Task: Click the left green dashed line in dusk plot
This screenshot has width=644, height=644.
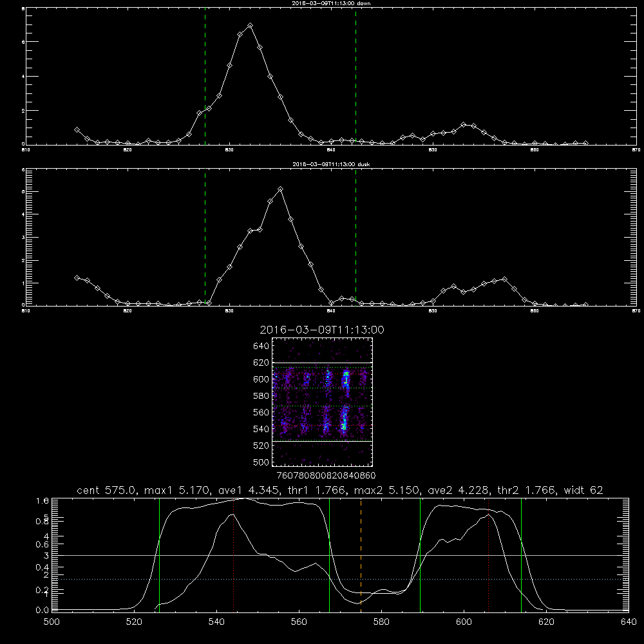Action: point(205,237)
